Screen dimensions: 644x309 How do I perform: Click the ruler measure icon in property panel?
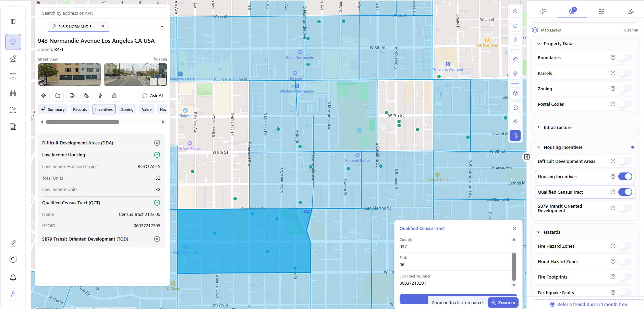86,96
